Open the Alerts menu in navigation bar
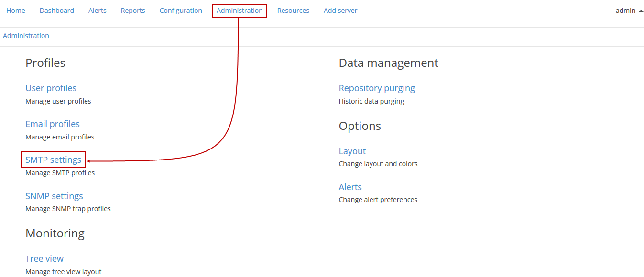Screen dimensions: 644x277 pyautogui.click(x=98, y=11)
